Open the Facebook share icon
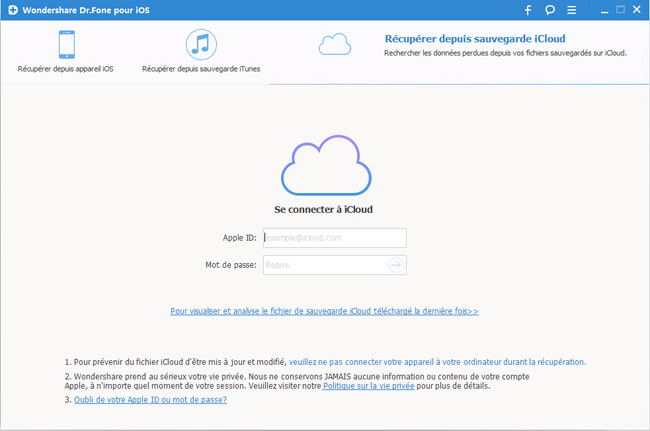The image size is (650, 431). [x=528, y=10]
